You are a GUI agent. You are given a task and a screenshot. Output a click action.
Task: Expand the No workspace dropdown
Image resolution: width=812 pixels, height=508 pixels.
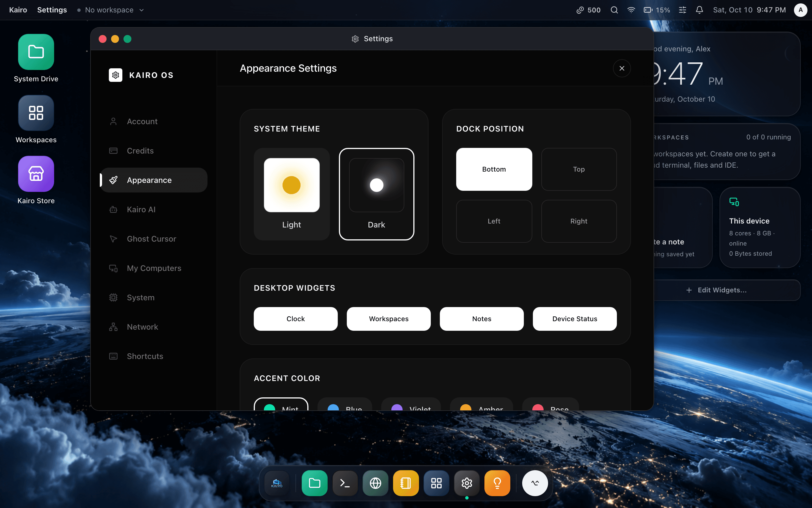(111, 10)
